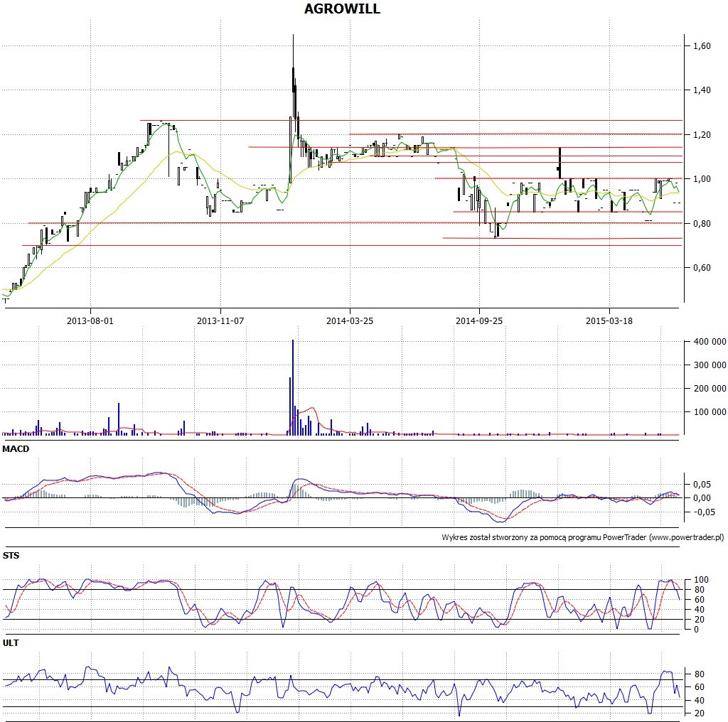Select the 2014-03-25 date label

[x=350, y=320]
